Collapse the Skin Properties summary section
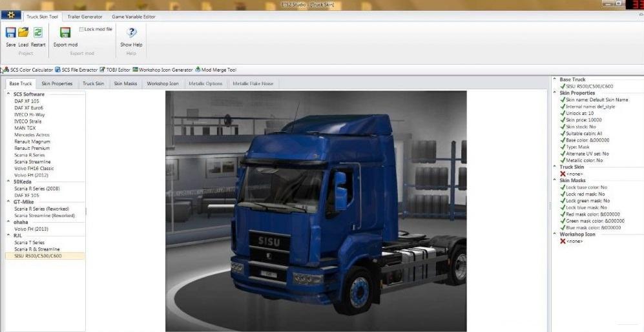The image size is (644, 332). [555, 93]
